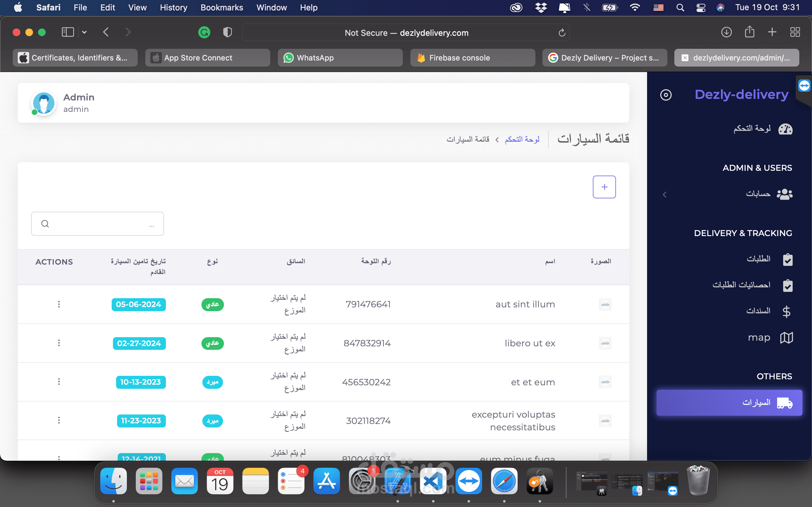Click the Grammarly extension icon in the toolbar
Image resolution: width=812 pixels, height=507 pixels.
point(204,32)
